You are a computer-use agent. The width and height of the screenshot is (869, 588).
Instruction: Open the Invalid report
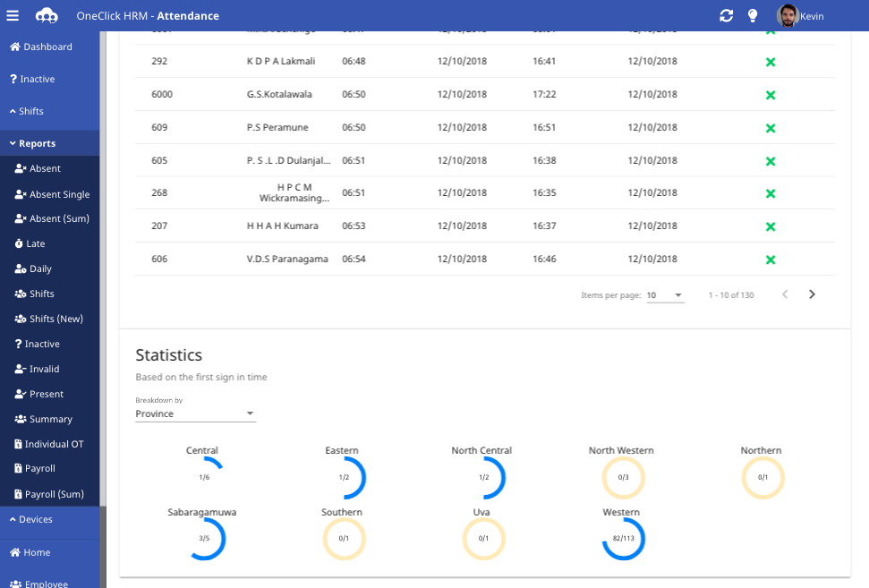(x=42, y=369)
